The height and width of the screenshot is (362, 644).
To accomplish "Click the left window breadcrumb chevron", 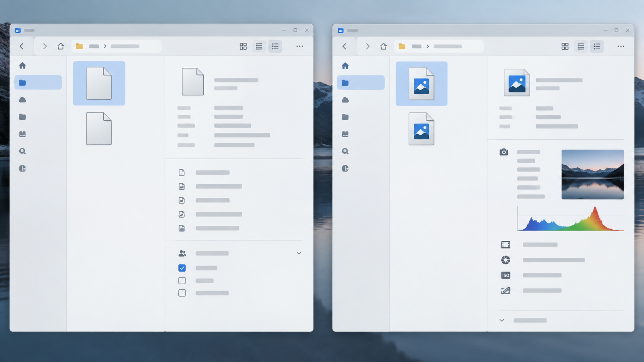I will 105,46.
